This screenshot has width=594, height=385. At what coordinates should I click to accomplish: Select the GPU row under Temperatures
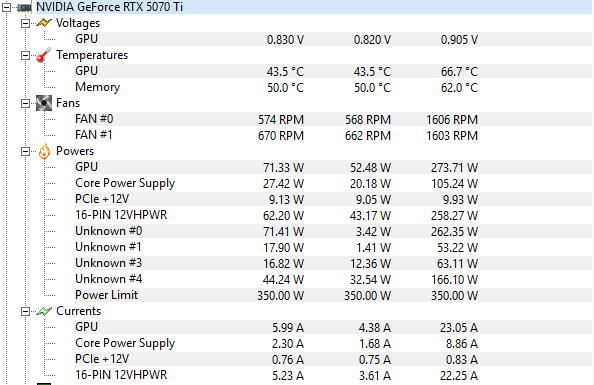point(333,71)
